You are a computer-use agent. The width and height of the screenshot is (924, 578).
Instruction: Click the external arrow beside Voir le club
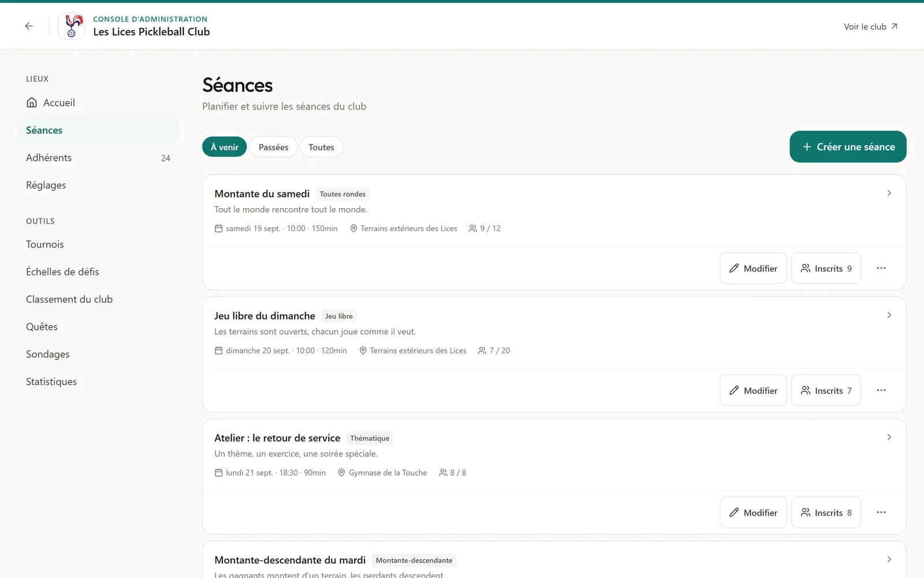pyautogui.click(x=894, y=26)
